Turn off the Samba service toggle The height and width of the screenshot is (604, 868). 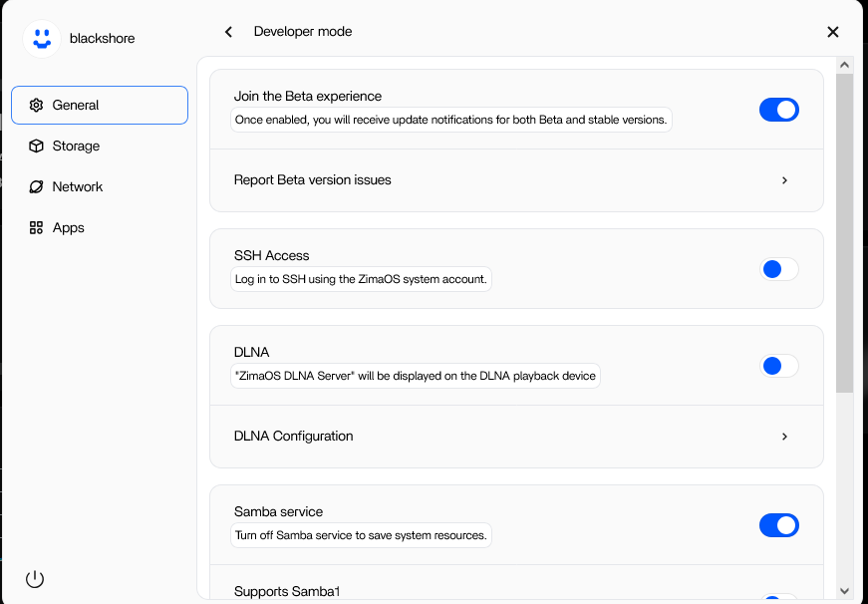coord(779,525)
